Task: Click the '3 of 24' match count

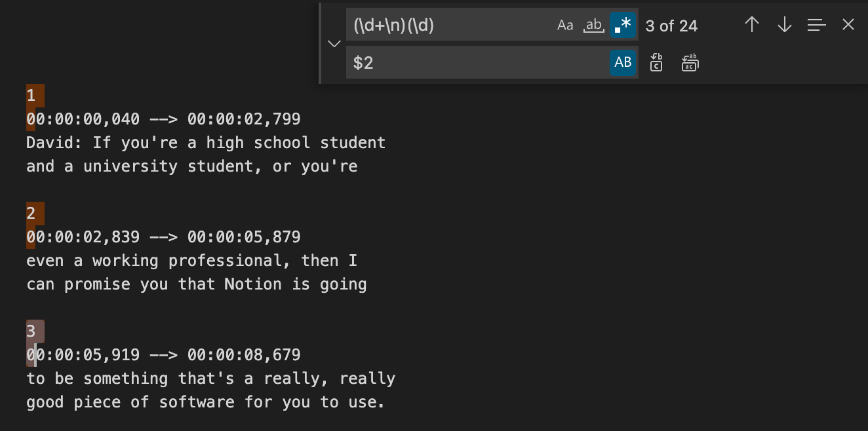Action: pyautogui.click(x=671, y=26)
